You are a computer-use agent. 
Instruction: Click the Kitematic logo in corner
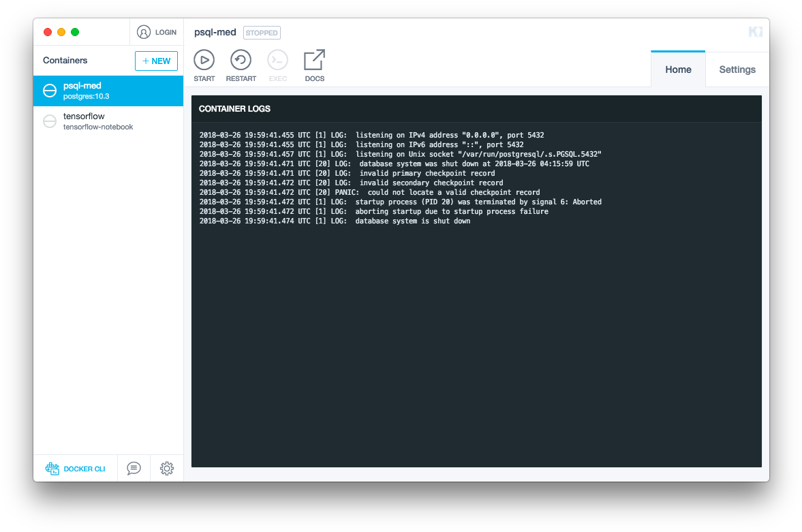(756, 32)
